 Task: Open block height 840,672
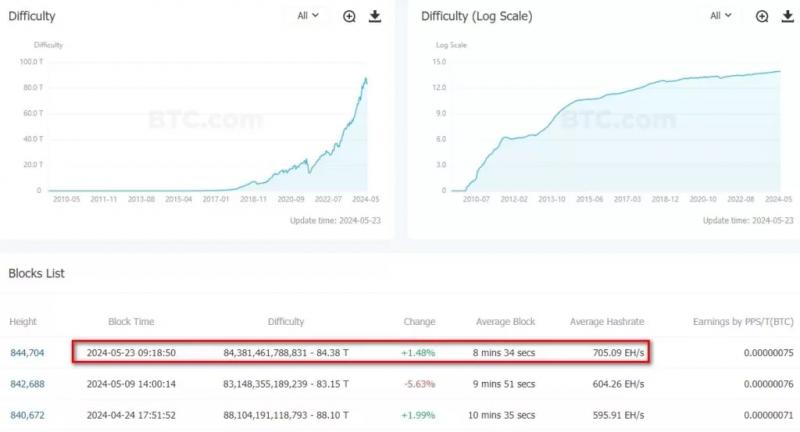pyautogui.click(x=27, y=415)
